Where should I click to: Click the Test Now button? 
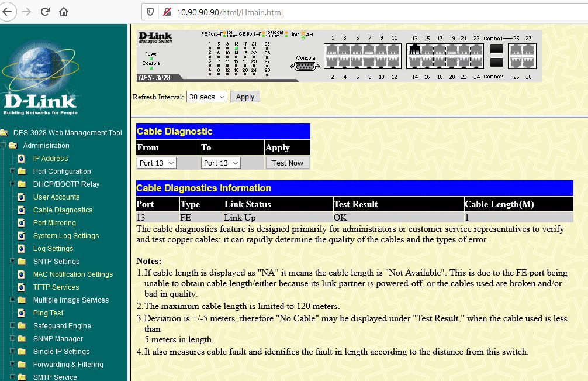287,163
